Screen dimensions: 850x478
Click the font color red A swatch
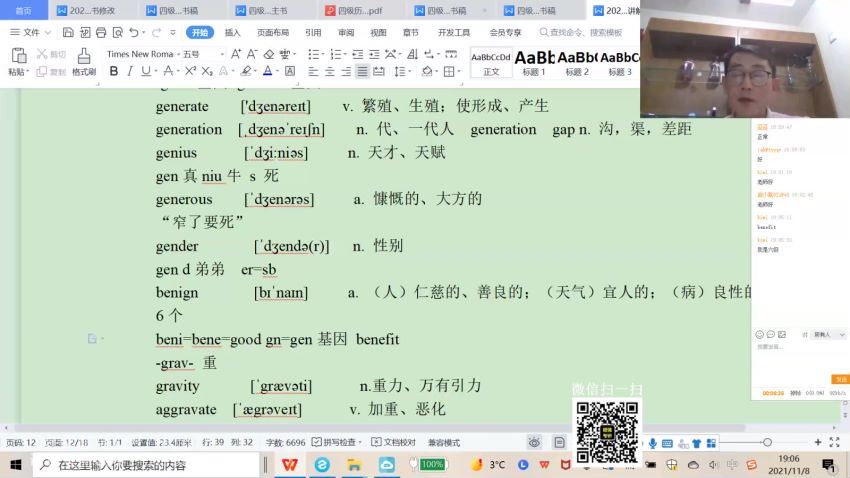click(267, 71)
